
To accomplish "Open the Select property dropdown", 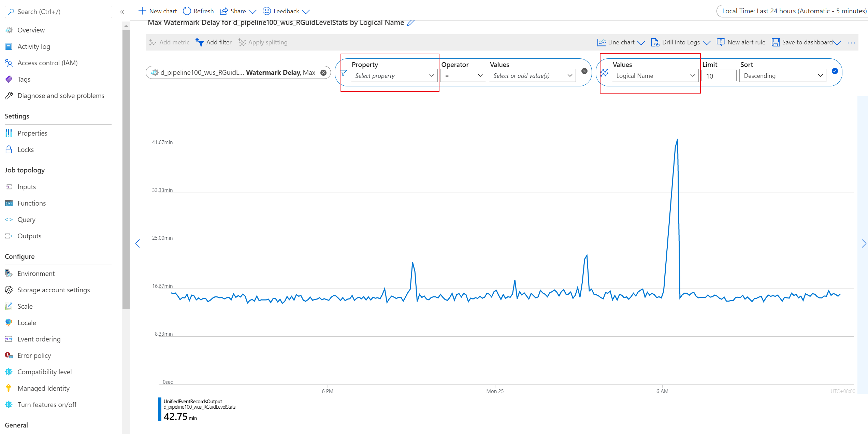I will point(394,75).
